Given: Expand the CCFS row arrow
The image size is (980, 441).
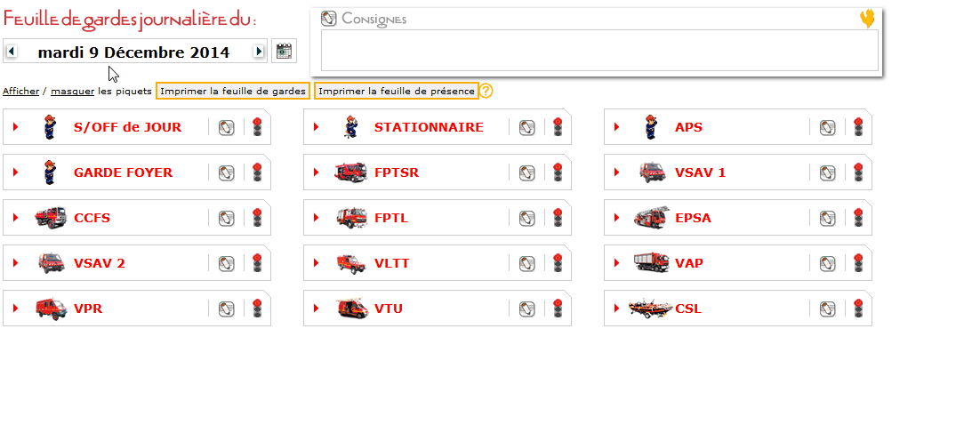Looking at the screenshot, I should 16,218.
